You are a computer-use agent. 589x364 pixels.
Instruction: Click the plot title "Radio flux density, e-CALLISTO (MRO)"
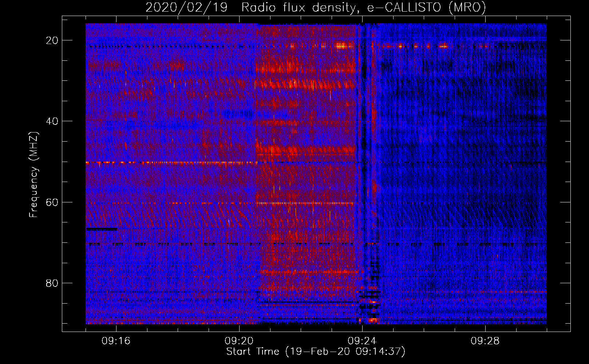(363, 8)
